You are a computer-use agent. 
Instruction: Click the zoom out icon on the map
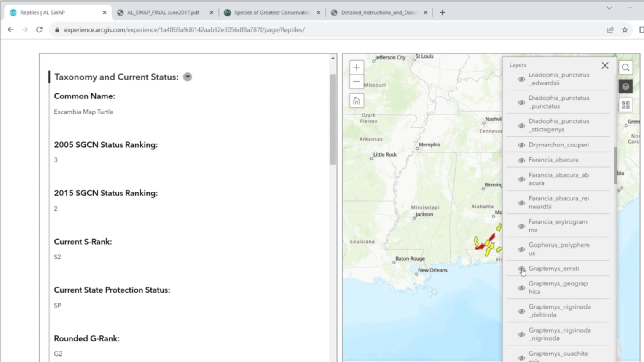point(356,82)
